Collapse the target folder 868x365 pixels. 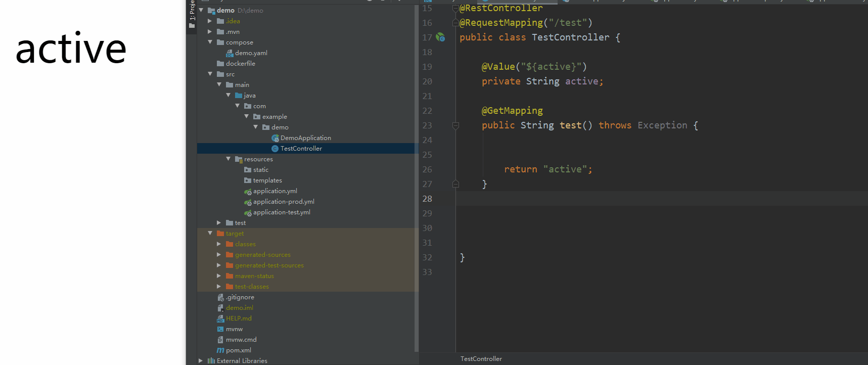[x=210, y=234]
